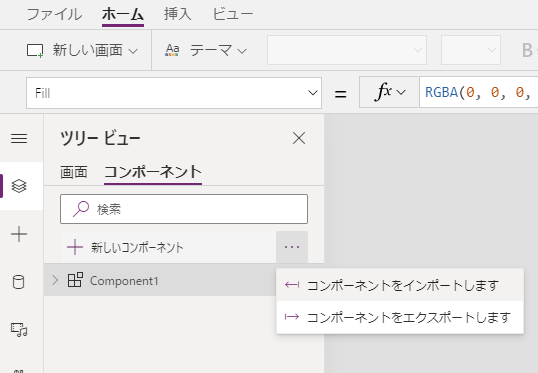Click the component options ellipsis button

pyautogui.click(x=292, y=247)
